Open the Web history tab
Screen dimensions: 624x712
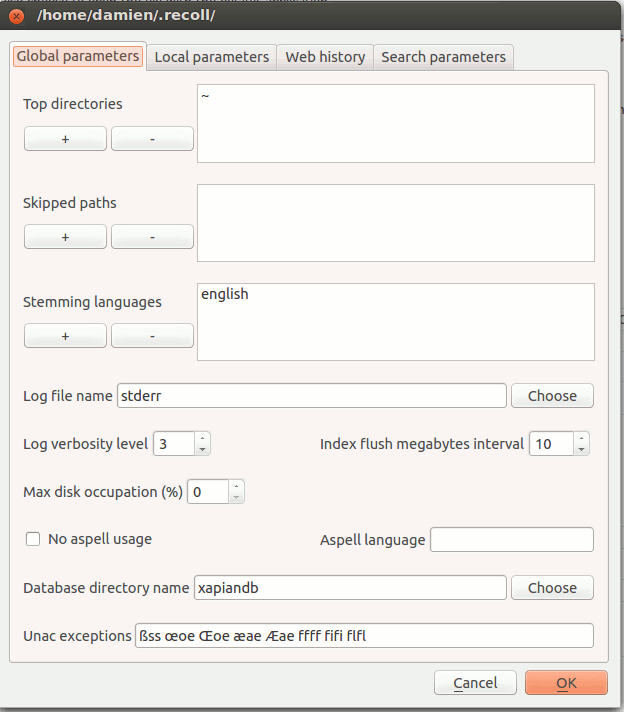coord(325,57)
